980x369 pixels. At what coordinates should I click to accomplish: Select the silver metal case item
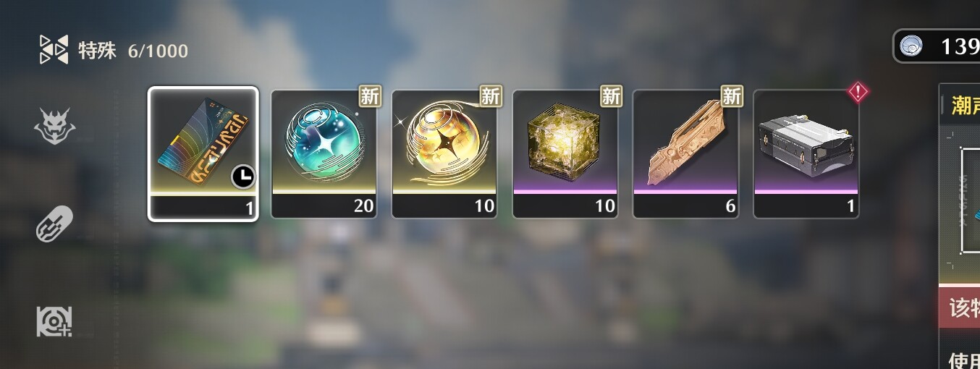(806, 153)
